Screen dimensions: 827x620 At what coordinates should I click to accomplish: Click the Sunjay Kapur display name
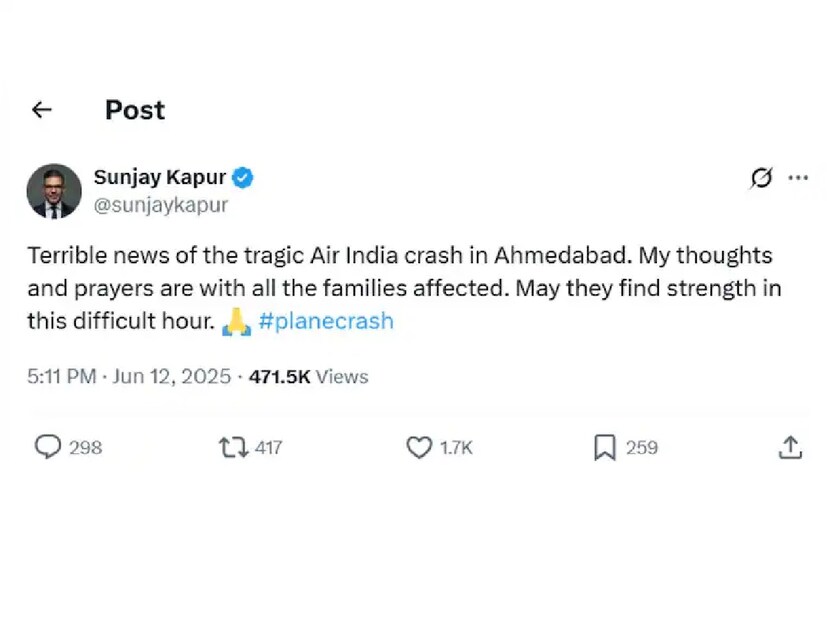click(160, 178)
